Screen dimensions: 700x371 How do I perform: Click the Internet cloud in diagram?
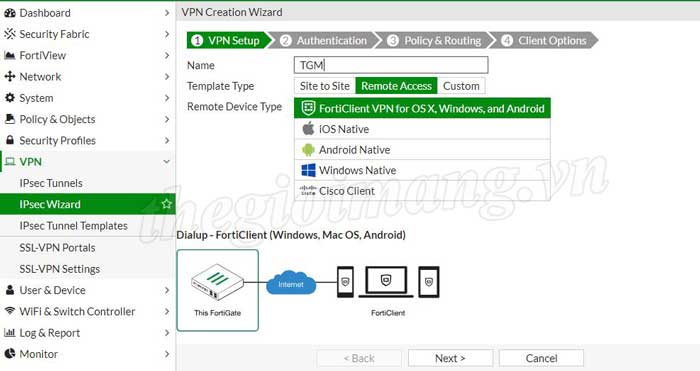coord(291,283)
